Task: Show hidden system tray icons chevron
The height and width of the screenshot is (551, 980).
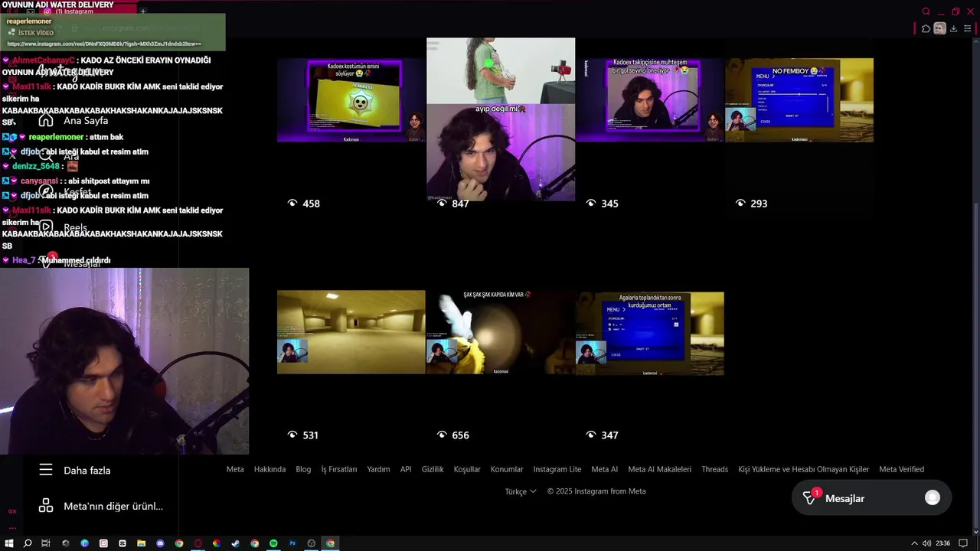Action: (914, 543)
